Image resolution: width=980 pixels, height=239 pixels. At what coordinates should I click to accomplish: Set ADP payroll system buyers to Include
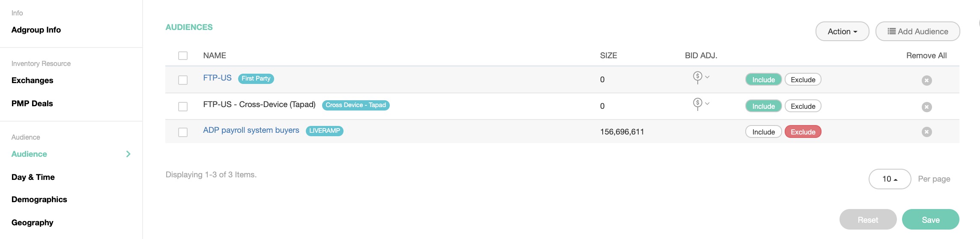click(764, 132)
